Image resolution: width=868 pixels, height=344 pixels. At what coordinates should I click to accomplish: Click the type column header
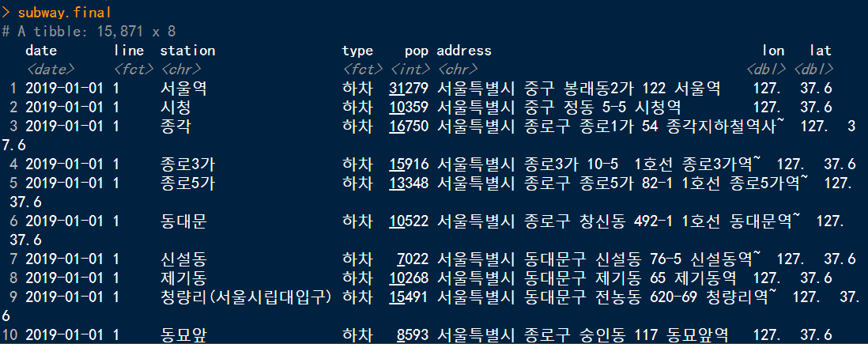click(x=357, y=51)
